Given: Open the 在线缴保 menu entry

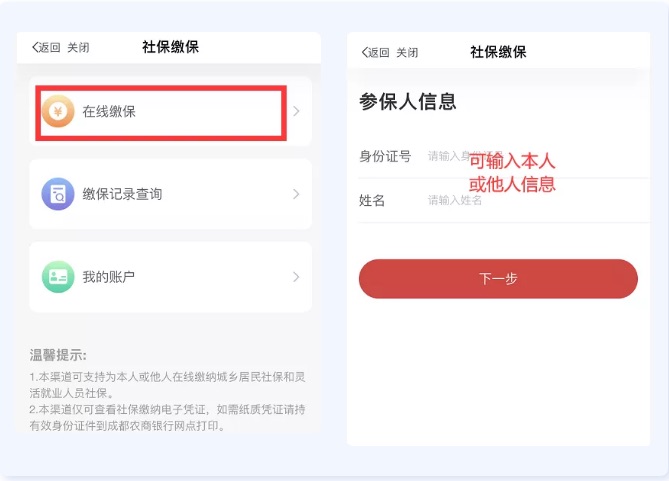Looking at the screenshot, I should tap(171, 112).
